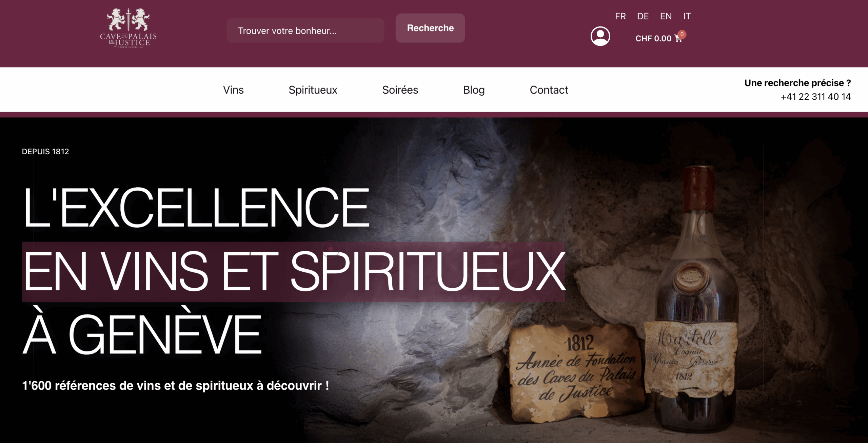The height and width of the screenshot is (443, 868).
Task: Switch language to EN
Action: 666,16
